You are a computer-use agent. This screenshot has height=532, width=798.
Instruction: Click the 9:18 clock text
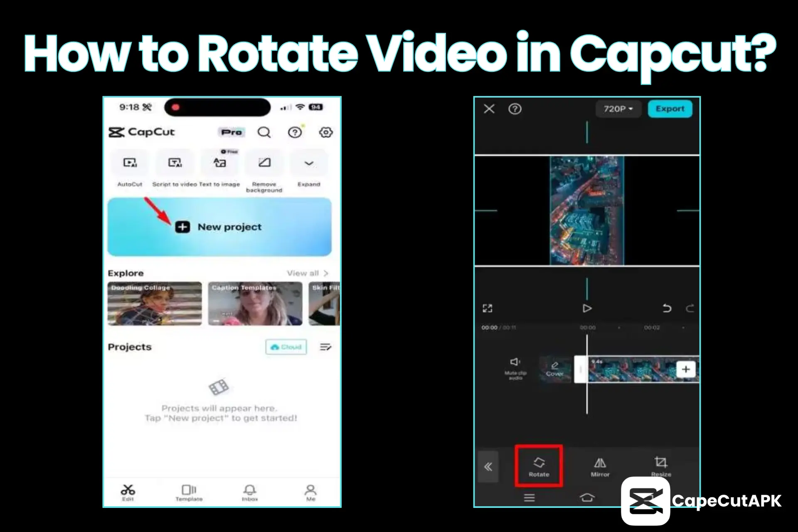(129, 107)
